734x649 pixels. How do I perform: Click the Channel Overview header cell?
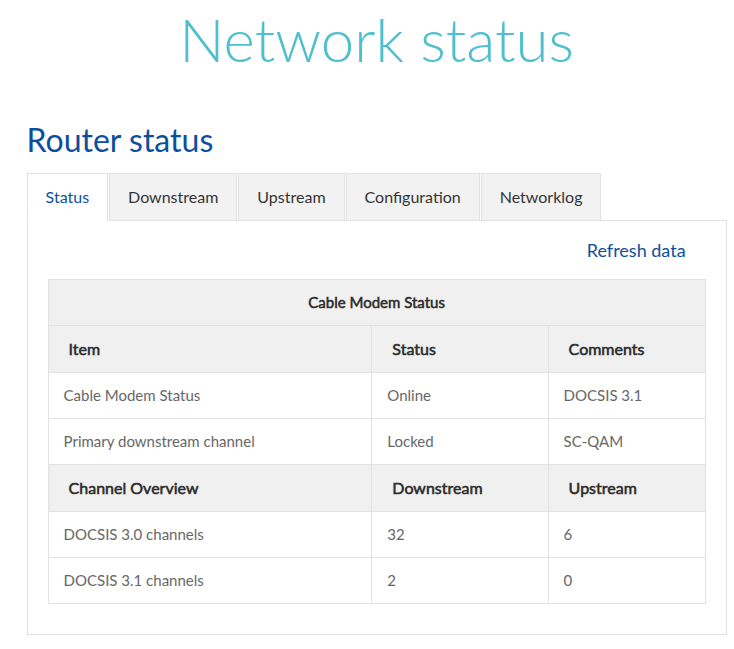pos(133,489)
